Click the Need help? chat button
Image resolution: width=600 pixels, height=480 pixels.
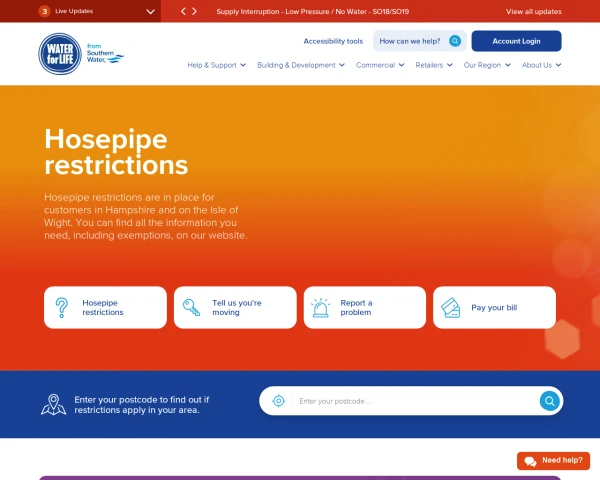click(x=553, y=461)
